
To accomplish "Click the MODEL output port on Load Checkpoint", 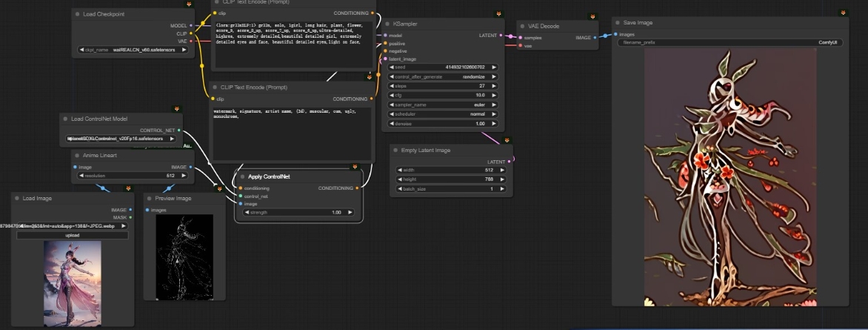I will pyautogui.click(x=190, y=24).
